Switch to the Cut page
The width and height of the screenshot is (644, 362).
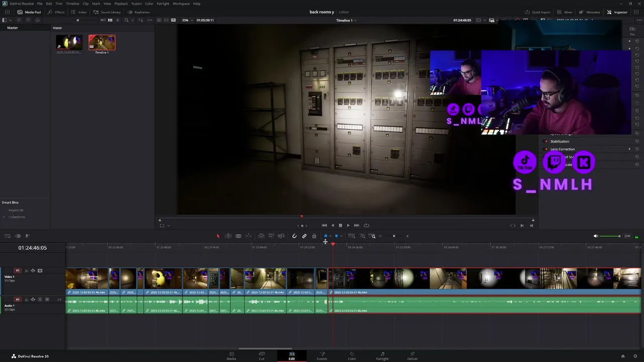tap(262, 356)
